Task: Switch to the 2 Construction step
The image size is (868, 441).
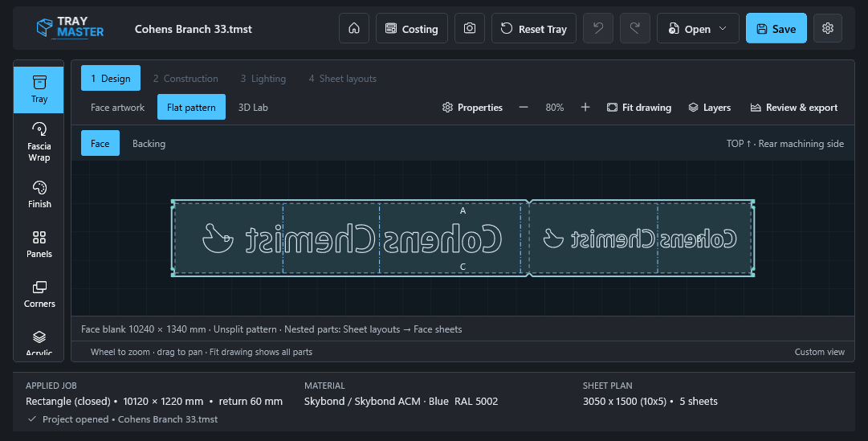Action: (185, 78)
